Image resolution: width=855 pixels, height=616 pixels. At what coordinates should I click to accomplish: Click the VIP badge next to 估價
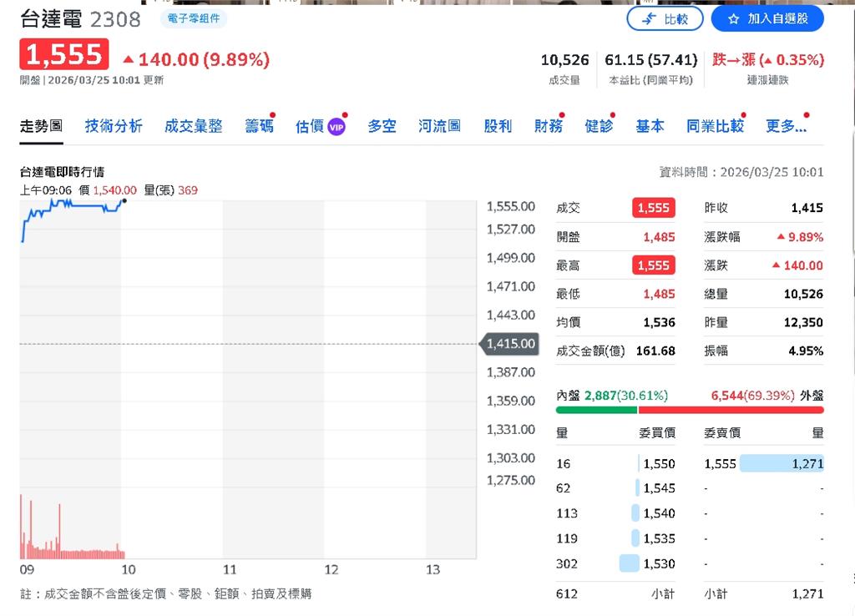[x=336, y=127]
